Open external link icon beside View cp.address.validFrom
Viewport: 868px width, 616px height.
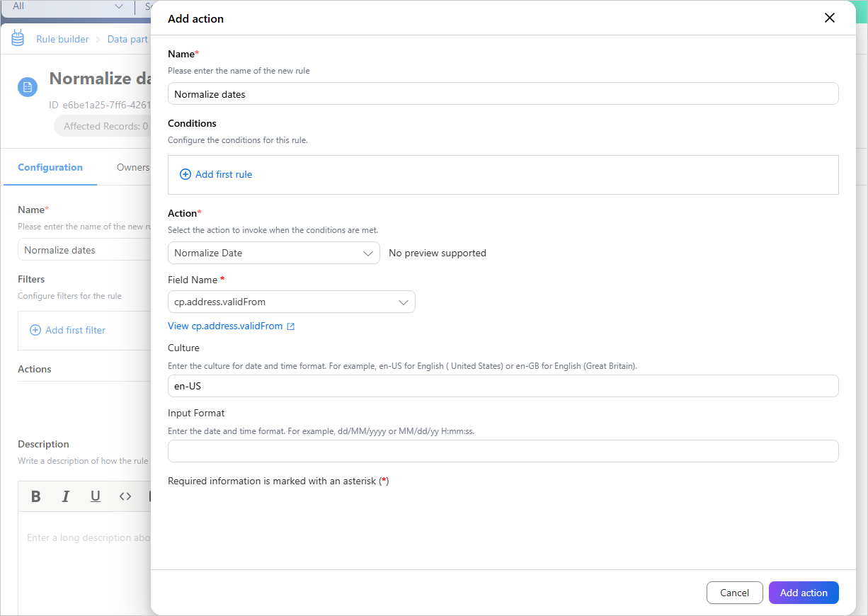pyautogui.click(x=290, y=326)
